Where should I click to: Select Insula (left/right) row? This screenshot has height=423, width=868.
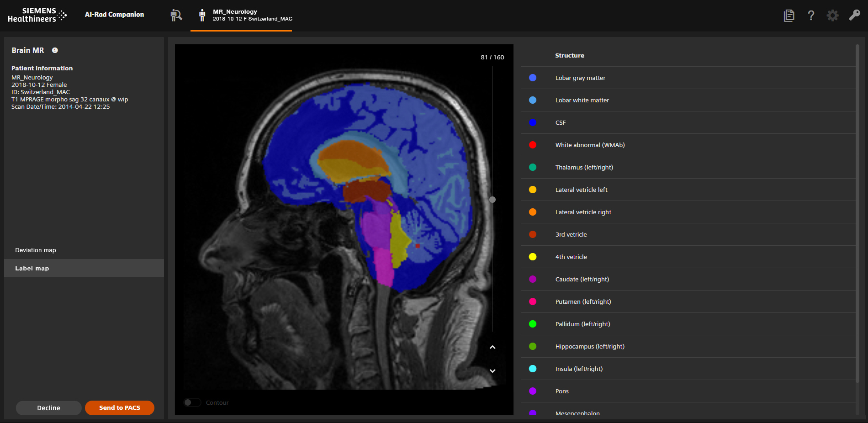point(688,369)
